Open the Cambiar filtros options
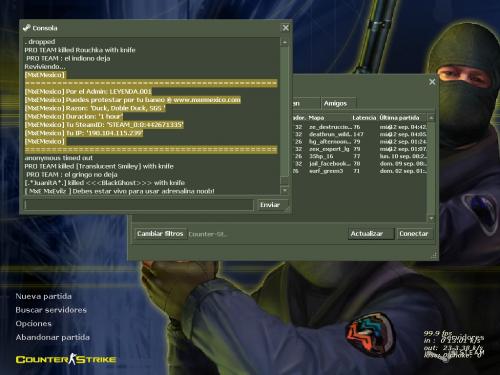500x375 pixels. tap(160, 234)
